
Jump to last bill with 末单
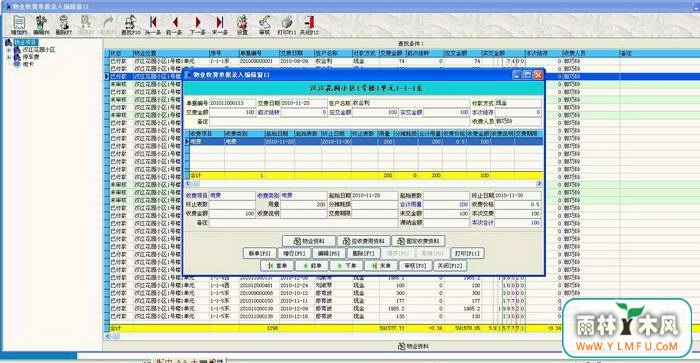click(381, 266)
